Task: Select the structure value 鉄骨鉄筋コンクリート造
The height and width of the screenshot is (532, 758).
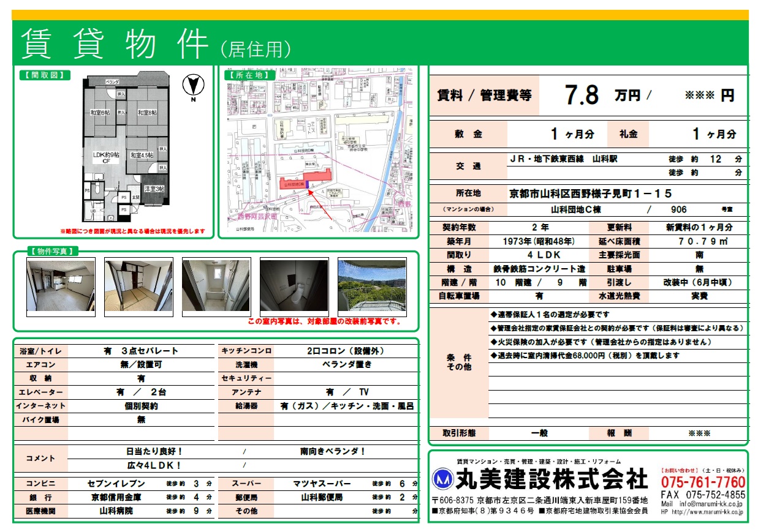Action: click(539, 269)
